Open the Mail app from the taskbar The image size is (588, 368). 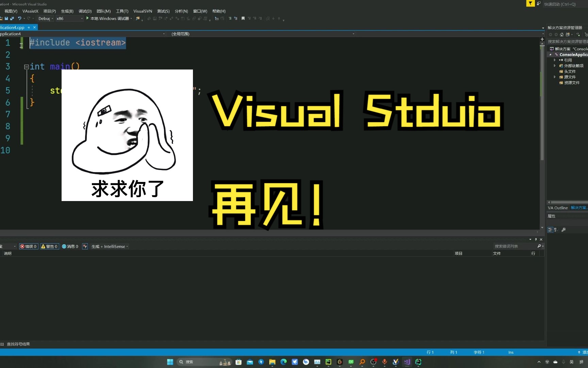[x=250, y=362]
